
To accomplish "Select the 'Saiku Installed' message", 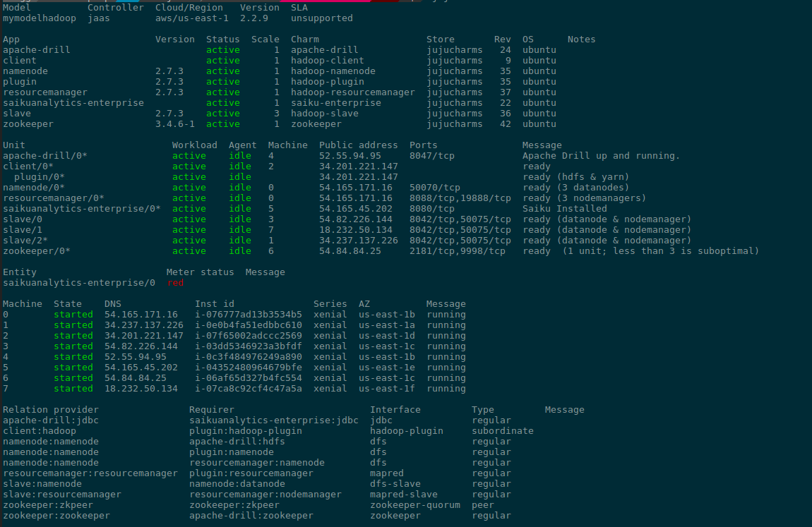I will 564,209.
